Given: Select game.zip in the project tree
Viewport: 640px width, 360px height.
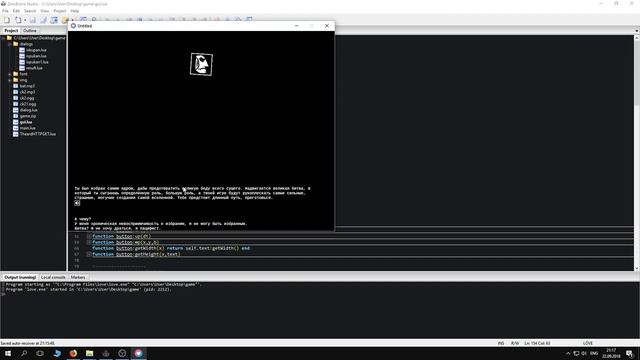Looking at the screenshot, I should click(28, 116).
